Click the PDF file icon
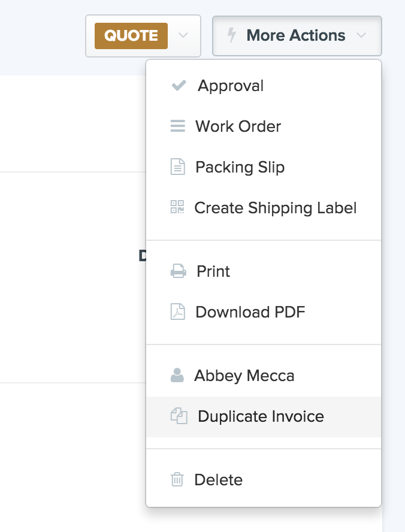The image size is (405, 532). (x=178, y=312)
